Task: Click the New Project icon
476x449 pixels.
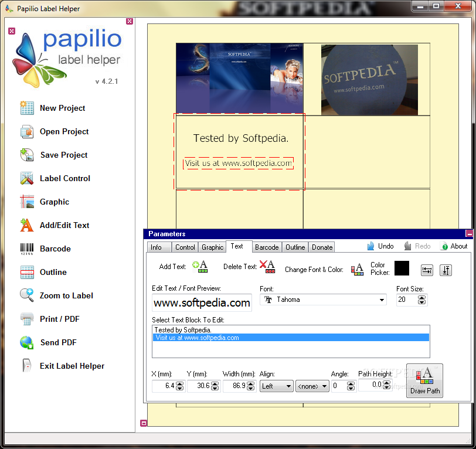Action: [x=27, y=108]
